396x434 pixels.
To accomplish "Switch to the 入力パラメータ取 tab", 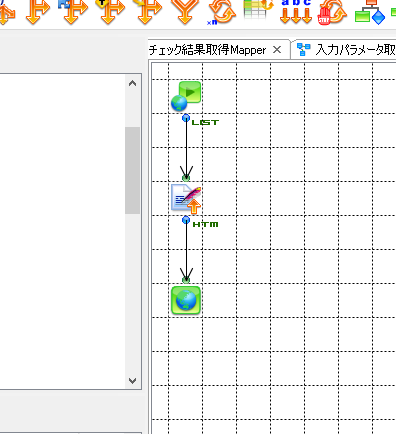I will click(x=355, y=50).
